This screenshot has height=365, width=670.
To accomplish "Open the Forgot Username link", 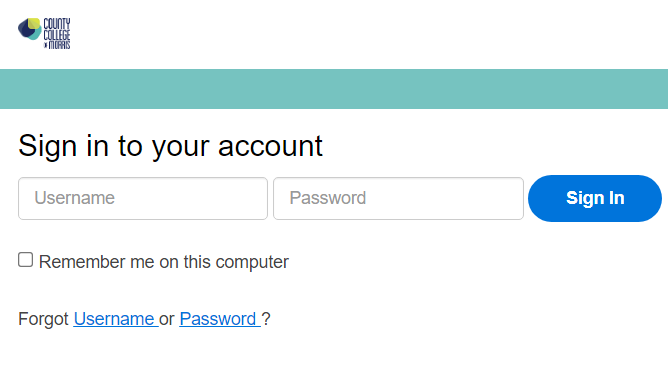I will tap(116, 319).
